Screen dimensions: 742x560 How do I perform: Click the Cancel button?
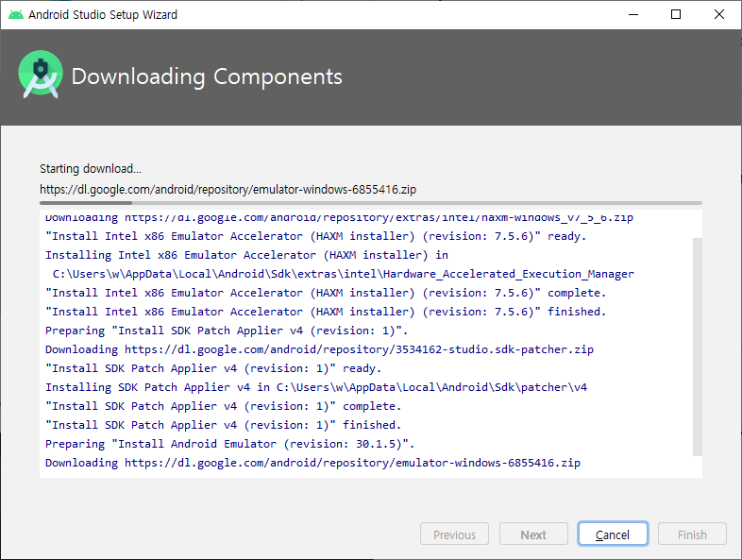tap(613, 535)
